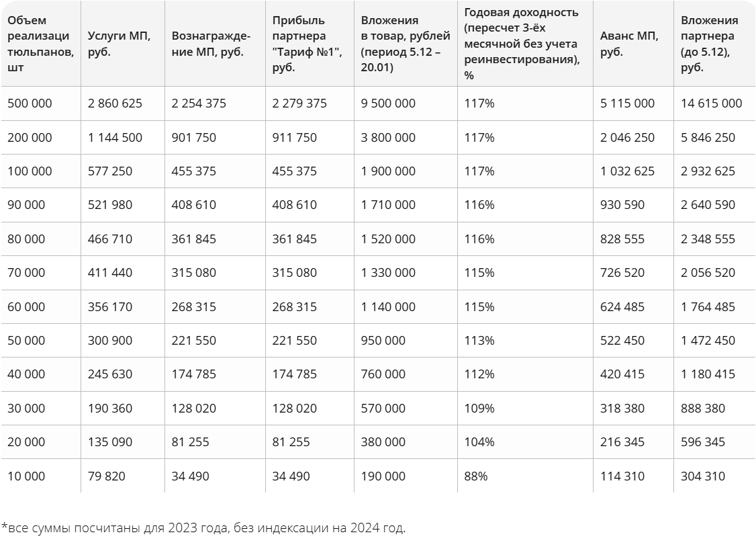The height and width of the screenshot is (549, 756).
Task: Select the 1 472 450 partner investment cell
Action: pos(708,341)
